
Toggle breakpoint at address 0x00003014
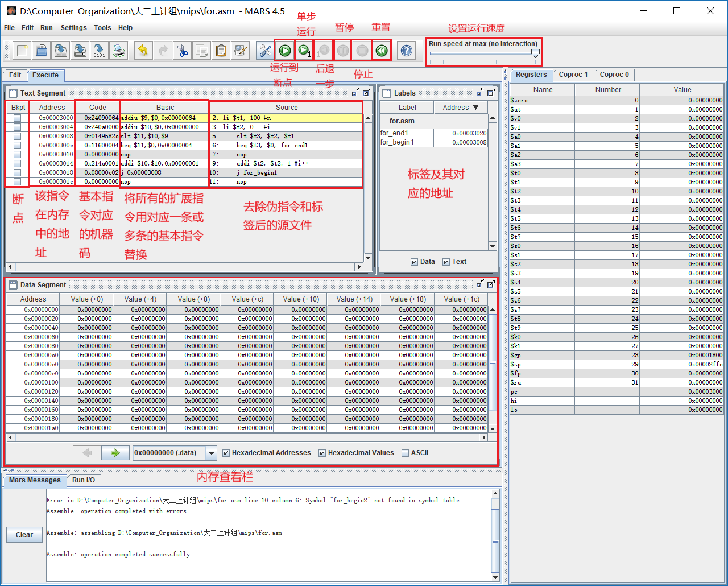pyautogui.click(x=17, y=164)
